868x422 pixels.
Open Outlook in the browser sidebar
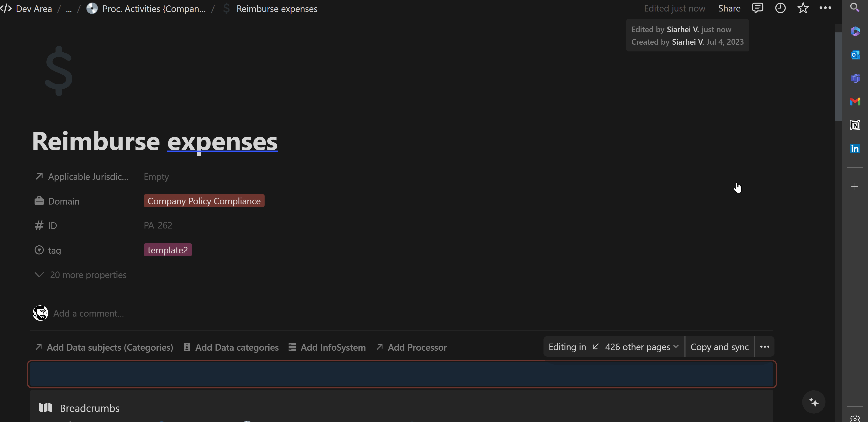[x=855, y=55]
